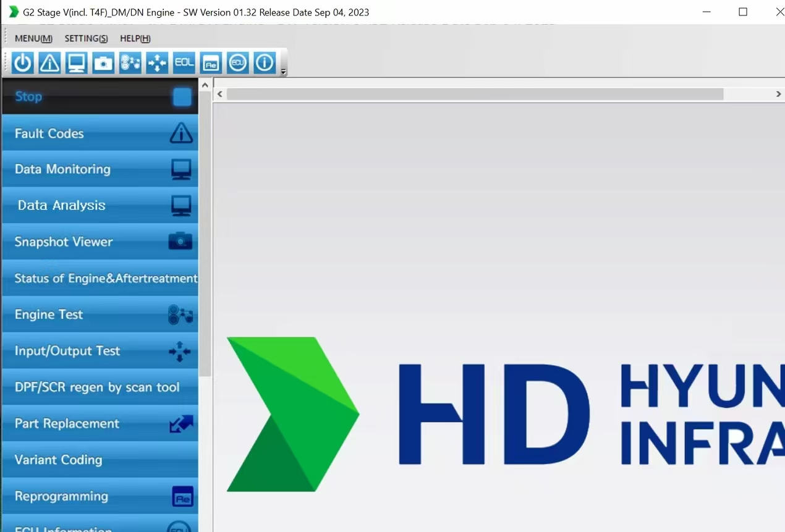
Task: Open the MENU(M) menu
Action: click(33, 38)
